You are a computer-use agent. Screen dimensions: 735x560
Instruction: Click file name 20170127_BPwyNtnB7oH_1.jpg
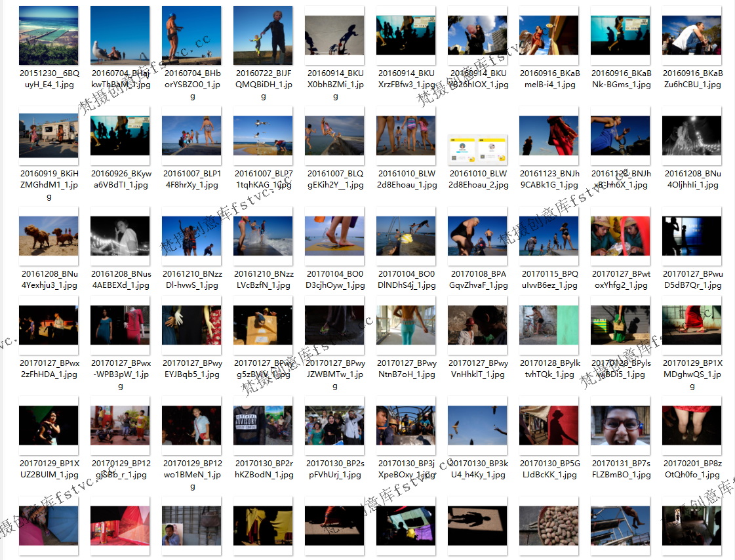[x=407, y=369]
